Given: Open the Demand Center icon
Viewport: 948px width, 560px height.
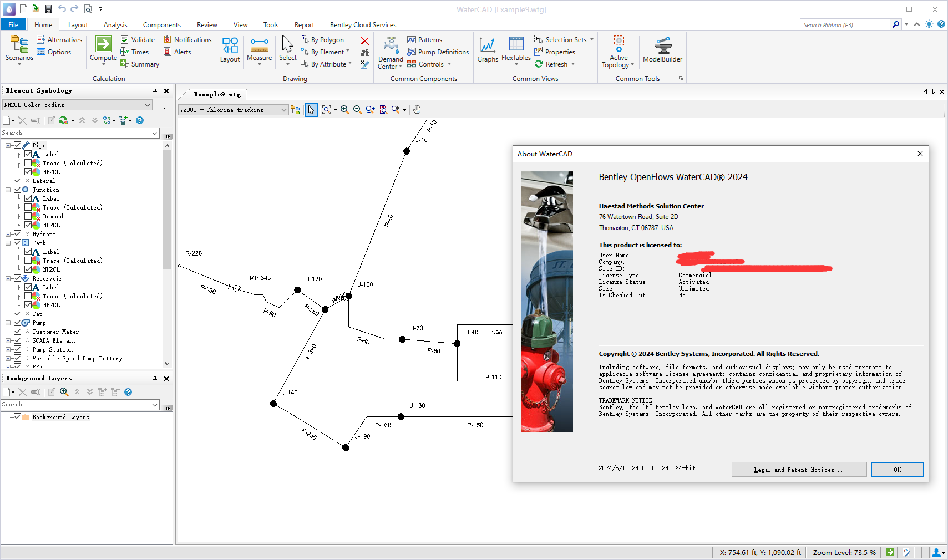Looking at the screenshot, I should 391,45.
